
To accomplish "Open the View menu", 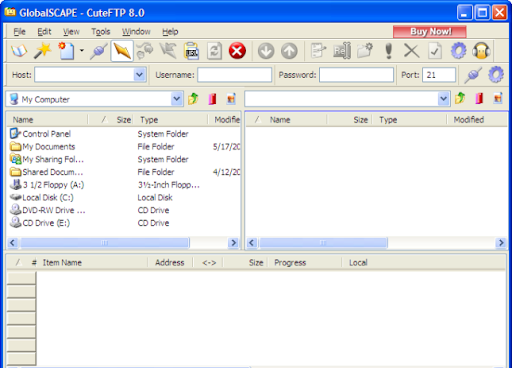I will tap(71, 32).
